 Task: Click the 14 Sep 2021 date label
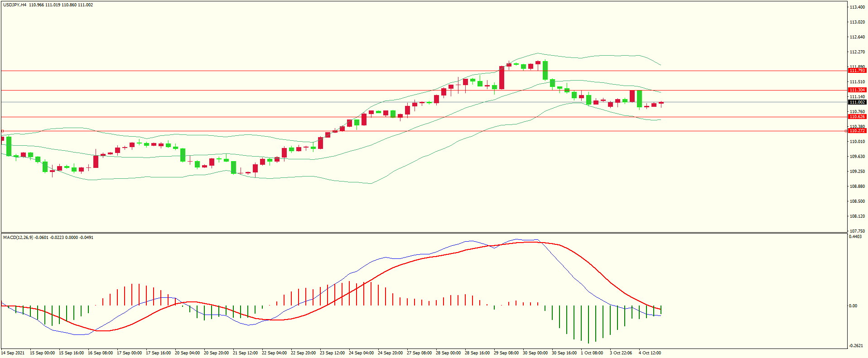13,353
